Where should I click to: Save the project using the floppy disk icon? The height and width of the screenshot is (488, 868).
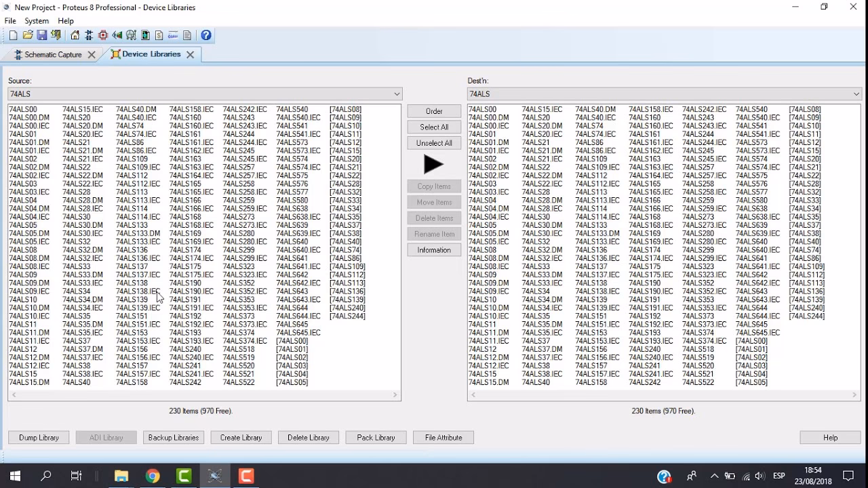click(x=42, y=35)
